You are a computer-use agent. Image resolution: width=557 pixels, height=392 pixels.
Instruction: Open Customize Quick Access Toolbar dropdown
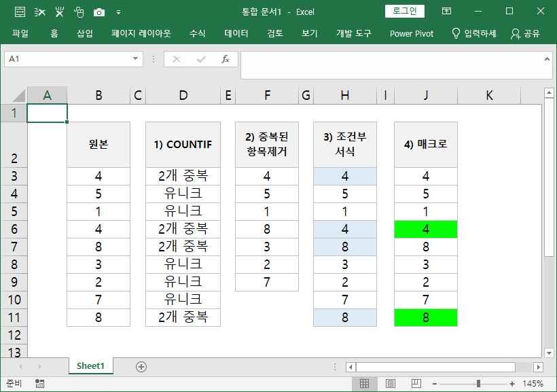118,12
